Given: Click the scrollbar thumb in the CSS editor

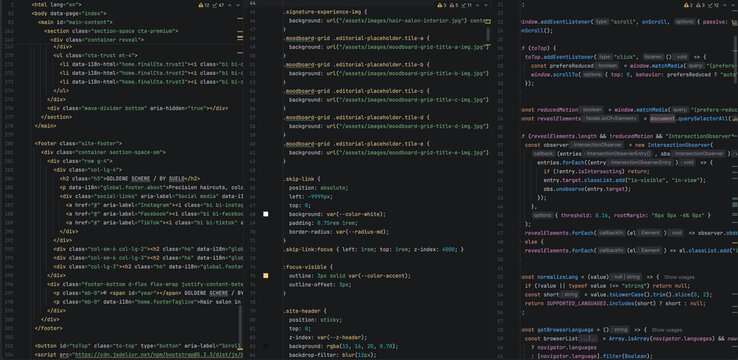Looking at the screenshot, I should click(488, 34).
